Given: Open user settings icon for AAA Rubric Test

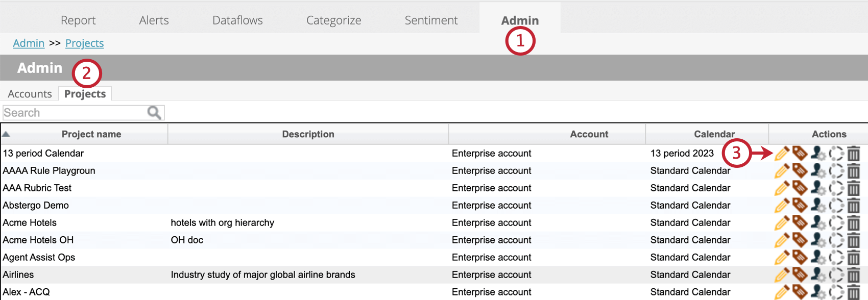Looking at the screenshot, I should tap(818, 188).
